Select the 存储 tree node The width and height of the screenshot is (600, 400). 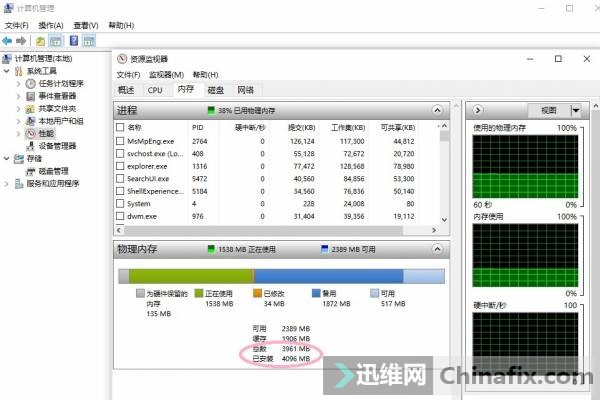(x=34, y=158)
